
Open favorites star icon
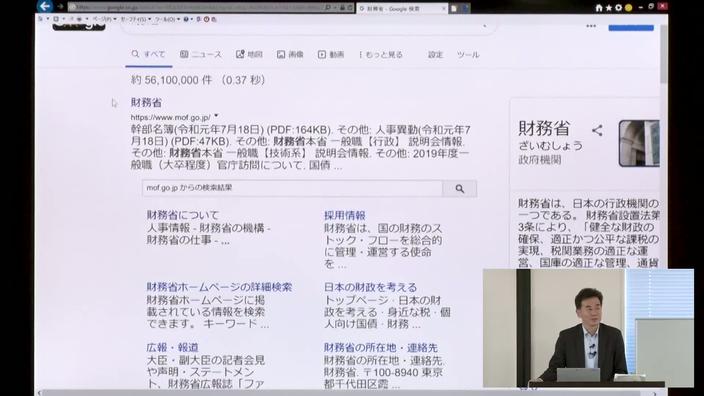pyautogui.click(x=609, y=8)
